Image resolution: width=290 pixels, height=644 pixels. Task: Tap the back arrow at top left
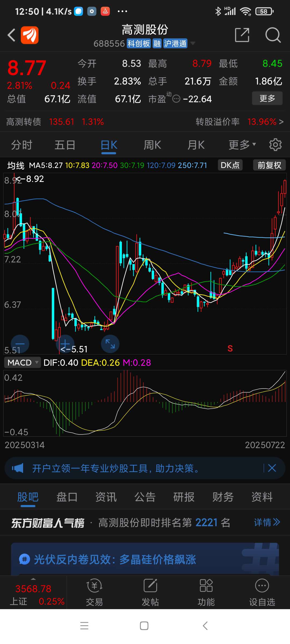11,35
